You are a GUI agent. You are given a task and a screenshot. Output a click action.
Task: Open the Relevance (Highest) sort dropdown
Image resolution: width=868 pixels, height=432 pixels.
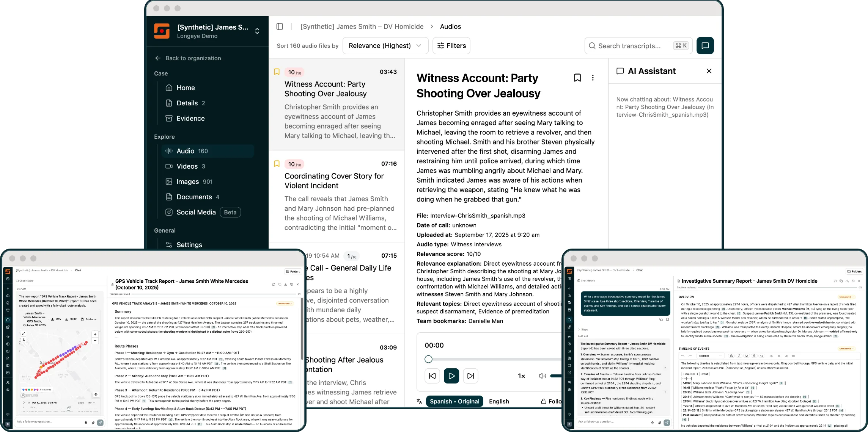pyautogui.click(x=385, y=45)
